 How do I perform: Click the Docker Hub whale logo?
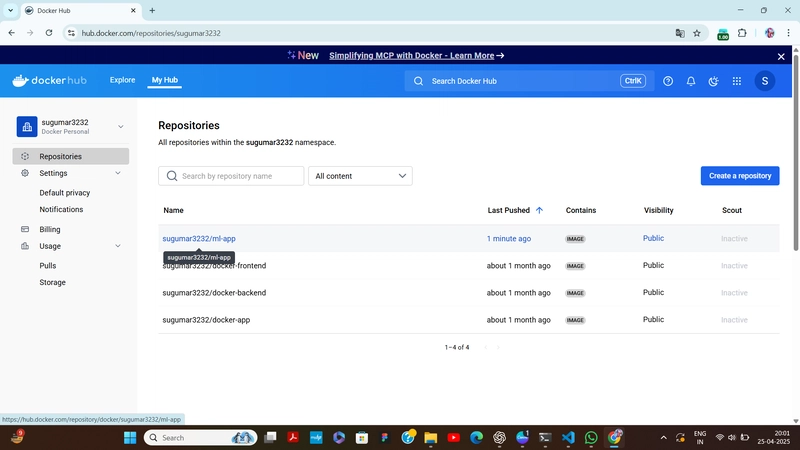(x=49, y=81)
